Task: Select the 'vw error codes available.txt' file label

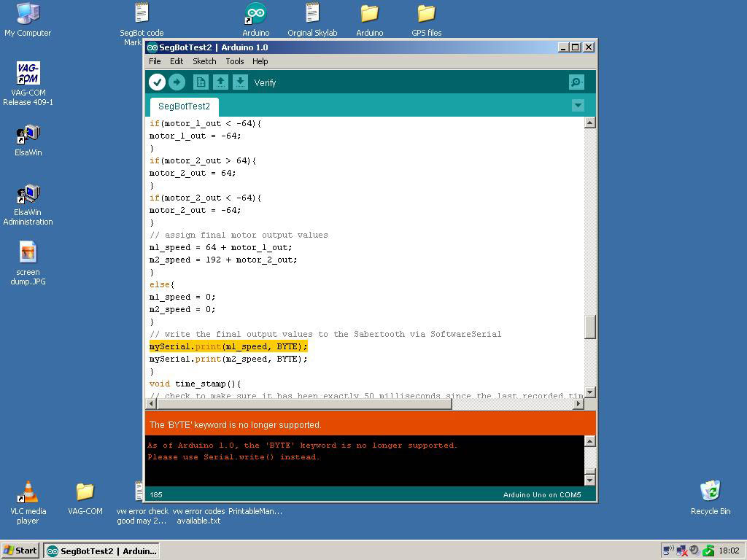Action: pos(198,516)
